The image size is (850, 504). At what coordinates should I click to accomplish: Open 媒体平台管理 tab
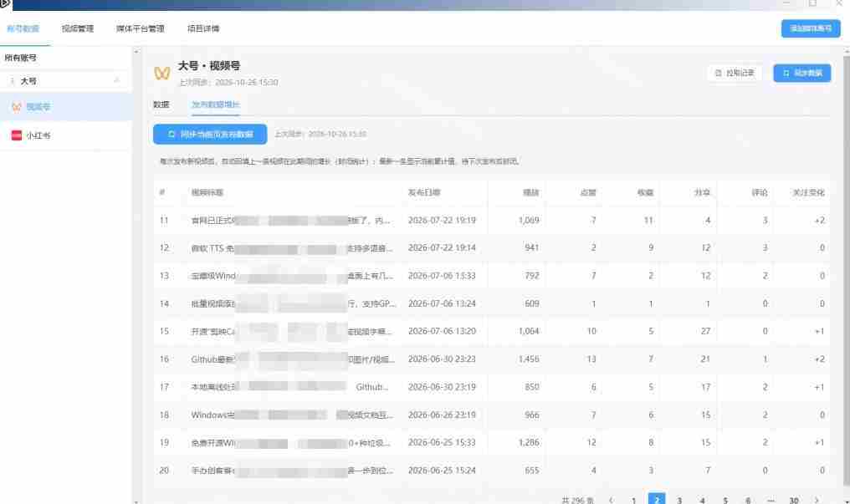point(140,28)
